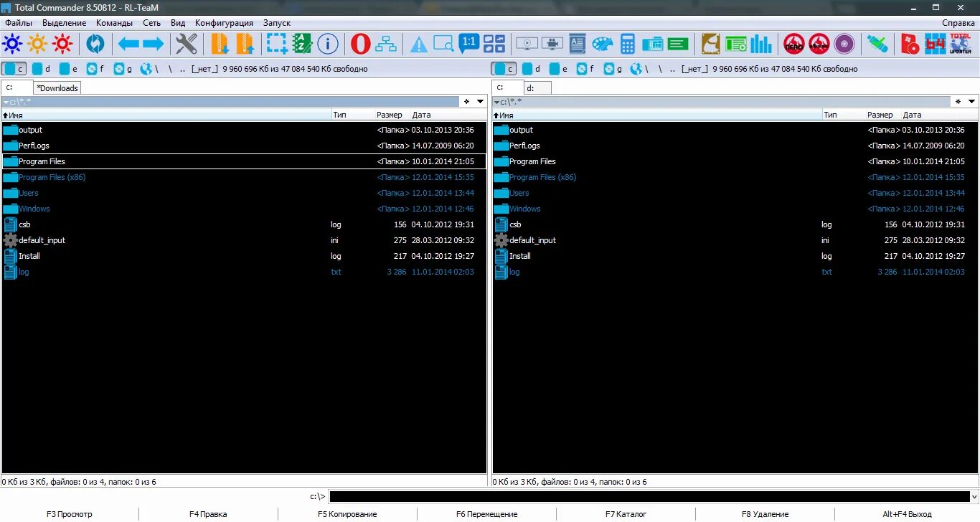Launch the Nero burning icon
Image resolution: width=980 pixels, height=522 pixels.
pyautogui.click(x=793, y=44)
